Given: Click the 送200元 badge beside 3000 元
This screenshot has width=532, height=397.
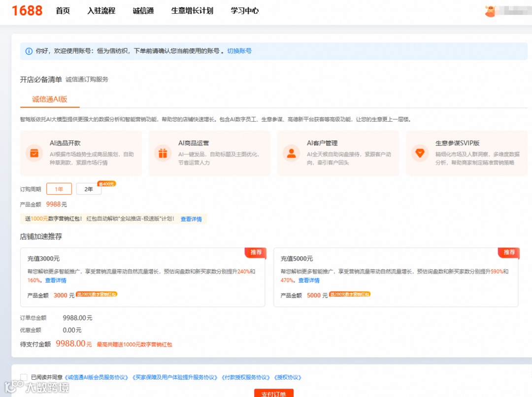Looking at the screenshot, I should [x=97, y=294].
